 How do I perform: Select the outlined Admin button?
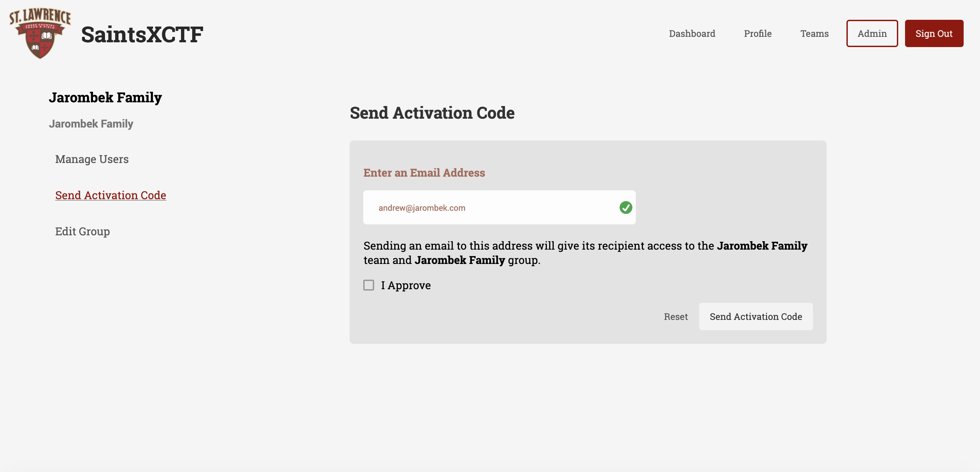click(872, 33)
